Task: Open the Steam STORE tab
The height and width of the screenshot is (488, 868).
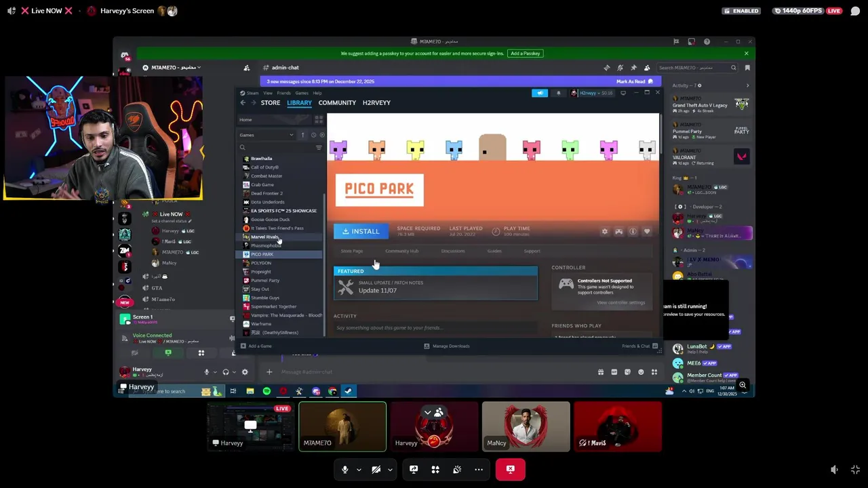Action: click(x=270, y=102)
